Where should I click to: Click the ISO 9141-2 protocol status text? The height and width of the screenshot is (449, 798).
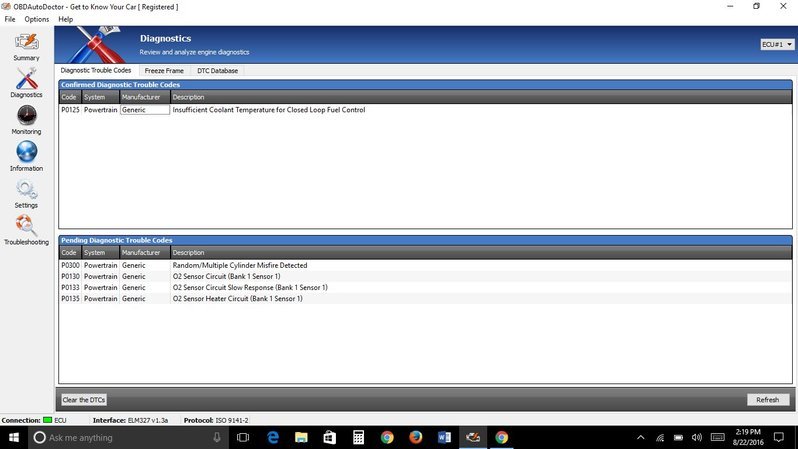coord(232,420)
